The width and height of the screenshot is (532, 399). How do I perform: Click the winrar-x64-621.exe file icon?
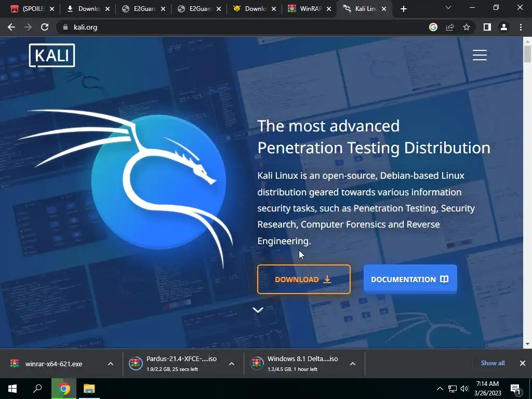[x=14, y=364]
